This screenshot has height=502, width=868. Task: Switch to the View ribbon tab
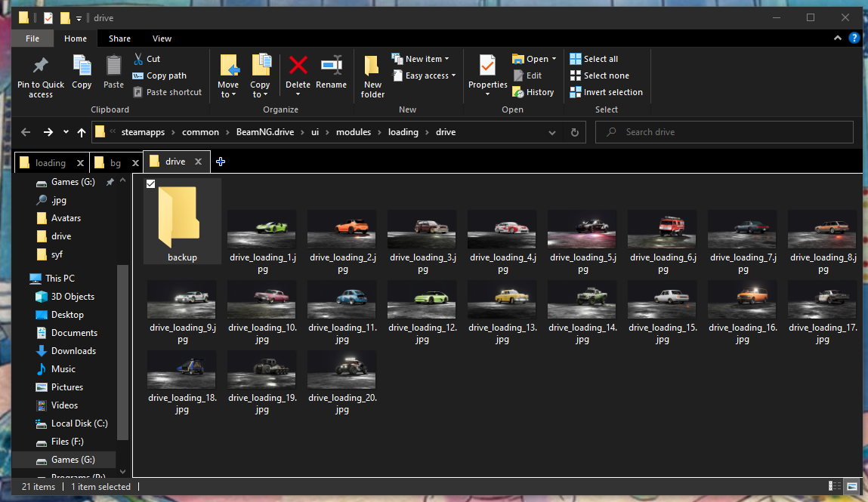[162, 38]
